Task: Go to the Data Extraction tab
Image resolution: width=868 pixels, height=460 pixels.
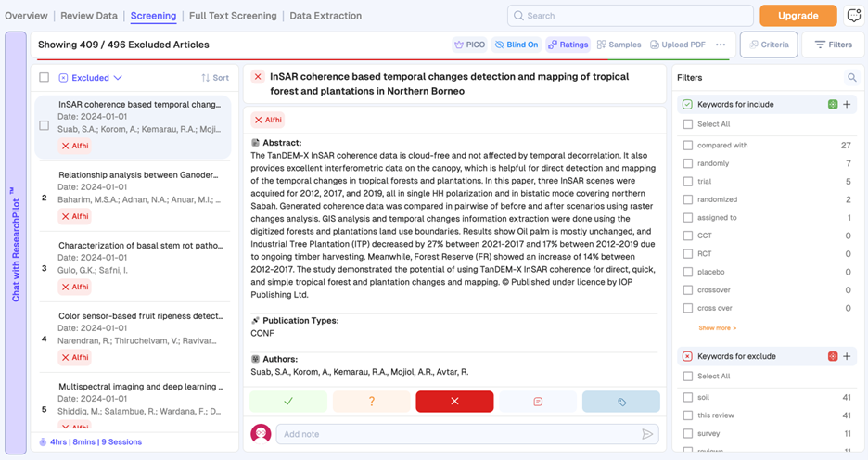Action: tap(325, 16)
